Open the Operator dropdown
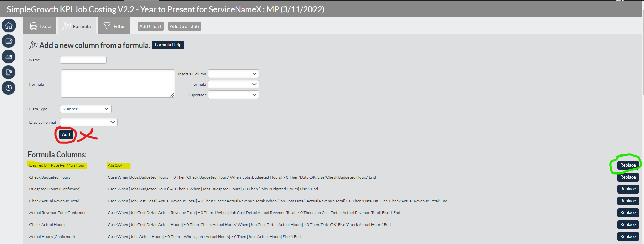 234,95
